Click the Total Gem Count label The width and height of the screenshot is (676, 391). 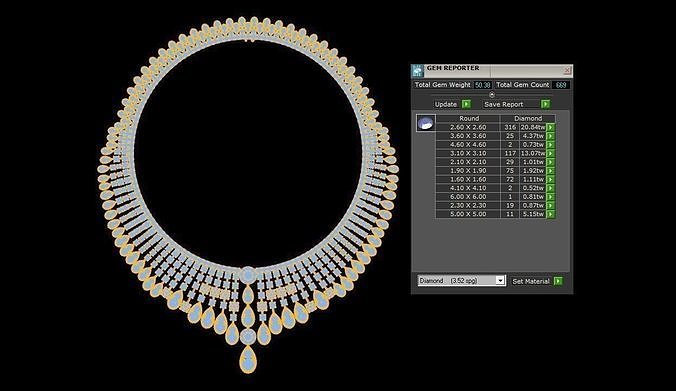click(x=523, y=85)
